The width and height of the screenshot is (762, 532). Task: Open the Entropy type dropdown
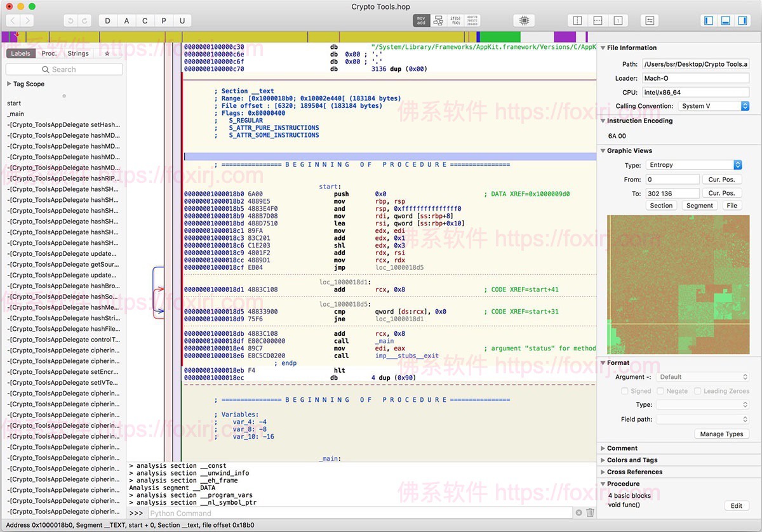[693, 164]
